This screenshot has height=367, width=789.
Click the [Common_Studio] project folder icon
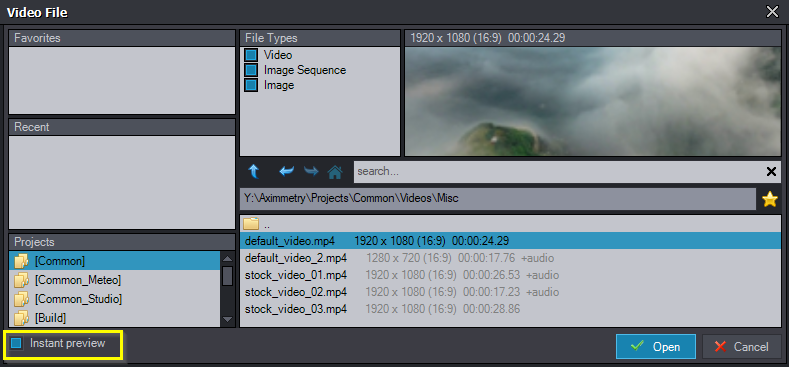[22, 299]
